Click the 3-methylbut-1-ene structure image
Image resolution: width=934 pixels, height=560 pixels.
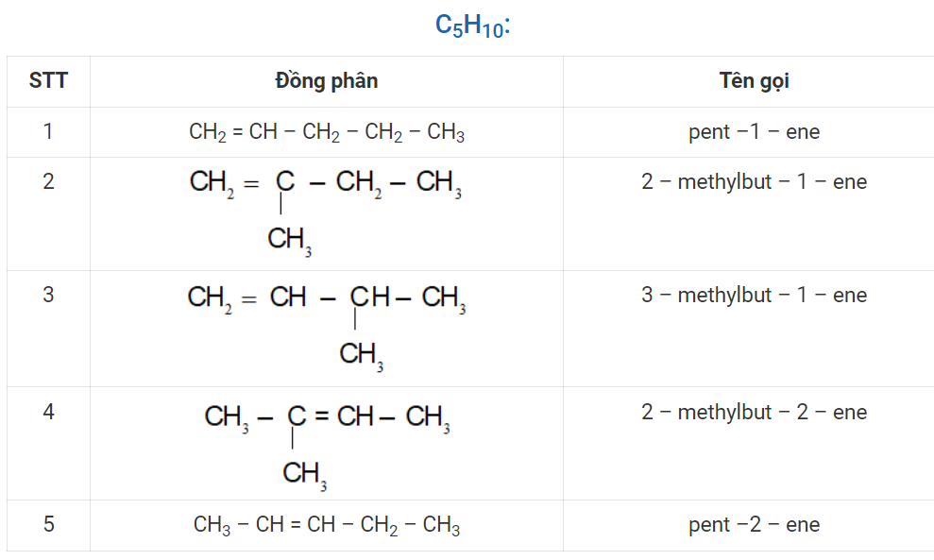(x=327, y=329)
